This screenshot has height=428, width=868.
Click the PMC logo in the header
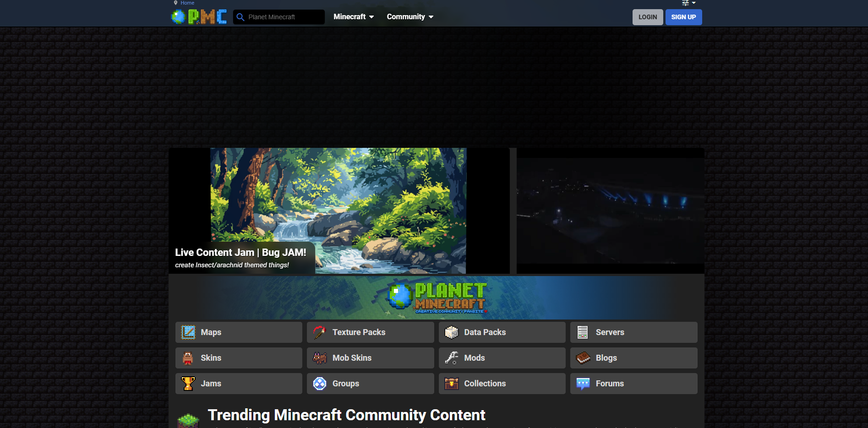(x=199, y=16)
